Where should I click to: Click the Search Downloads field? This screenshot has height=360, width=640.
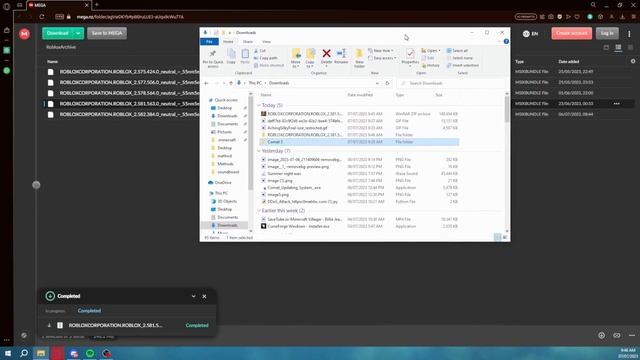[450, 83]
